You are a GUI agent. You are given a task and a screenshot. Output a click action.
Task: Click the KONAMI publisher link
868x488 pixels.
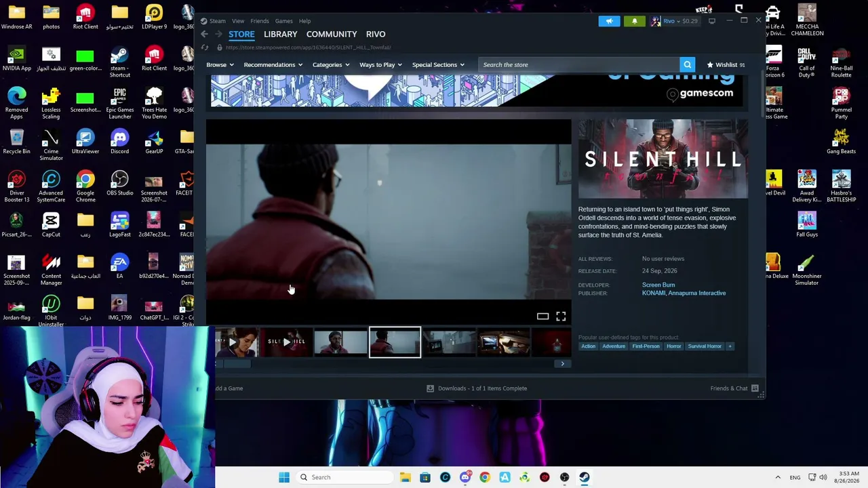[x=654, y=293]
